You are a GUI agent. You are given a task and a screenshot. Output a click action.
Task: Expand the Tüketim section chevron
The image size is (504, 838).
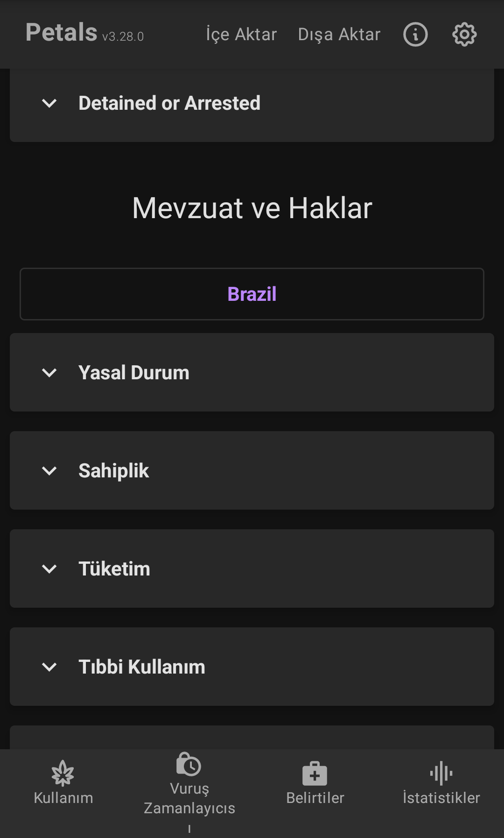pyautogui.click(x=49, y=569)
